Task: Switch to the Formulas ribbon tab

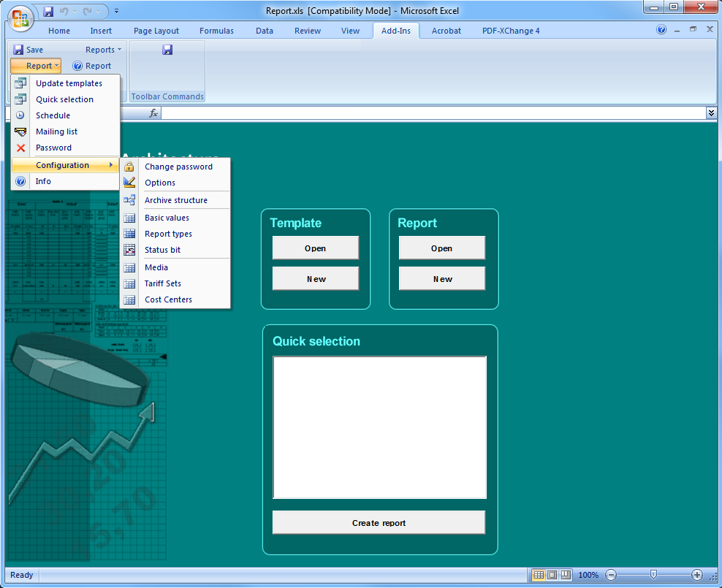Action: tap(216, 31)
